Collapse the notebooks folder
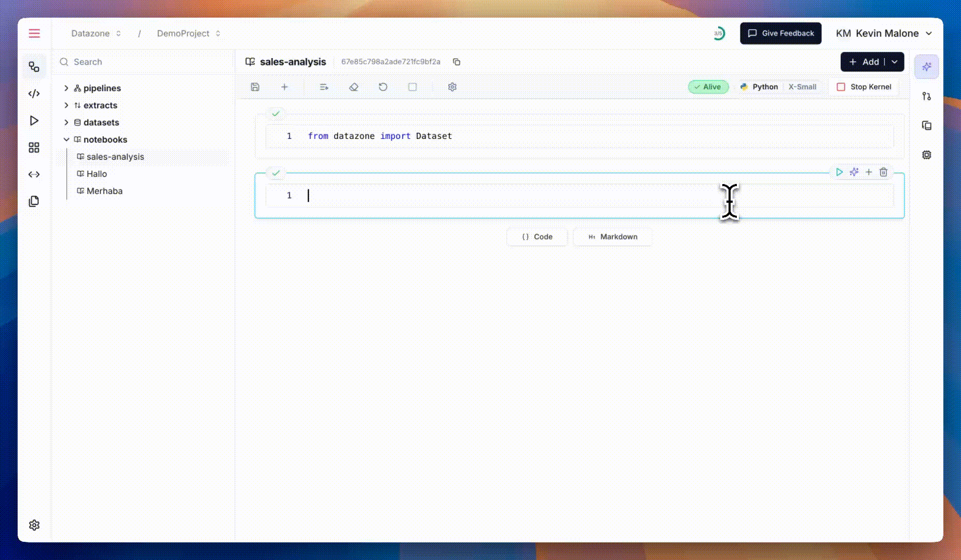The image size is (961, 560). 66,139
